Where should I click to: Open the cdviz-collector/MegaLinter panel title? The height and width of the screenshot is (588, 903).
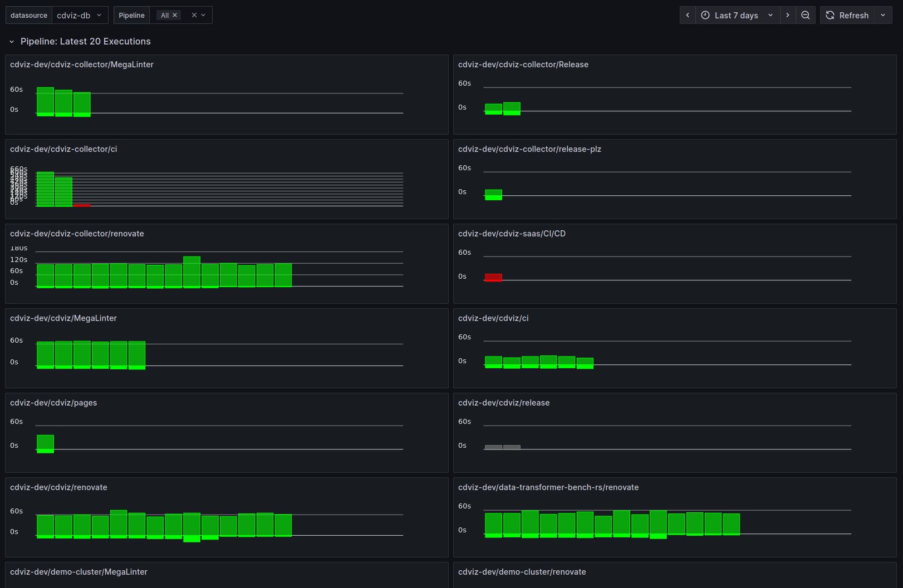[82, 65]
